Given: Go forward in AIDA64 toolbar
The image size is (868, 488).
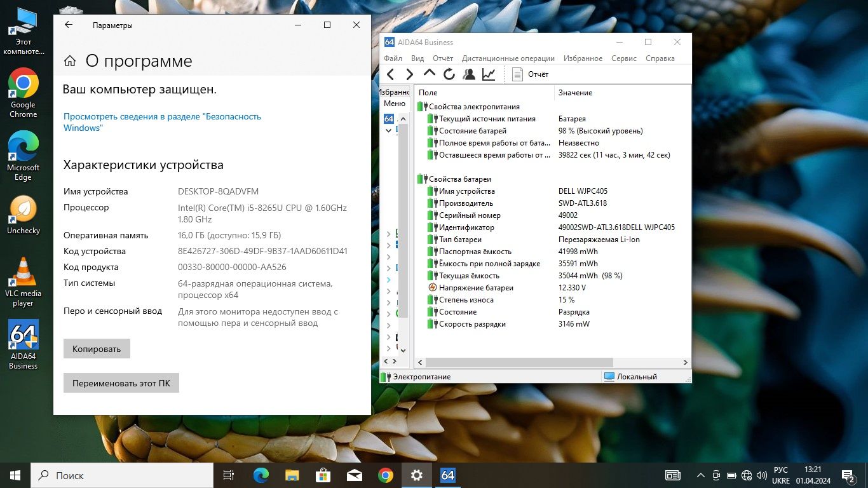Looking at the screenshot, I should click(410, 74).
